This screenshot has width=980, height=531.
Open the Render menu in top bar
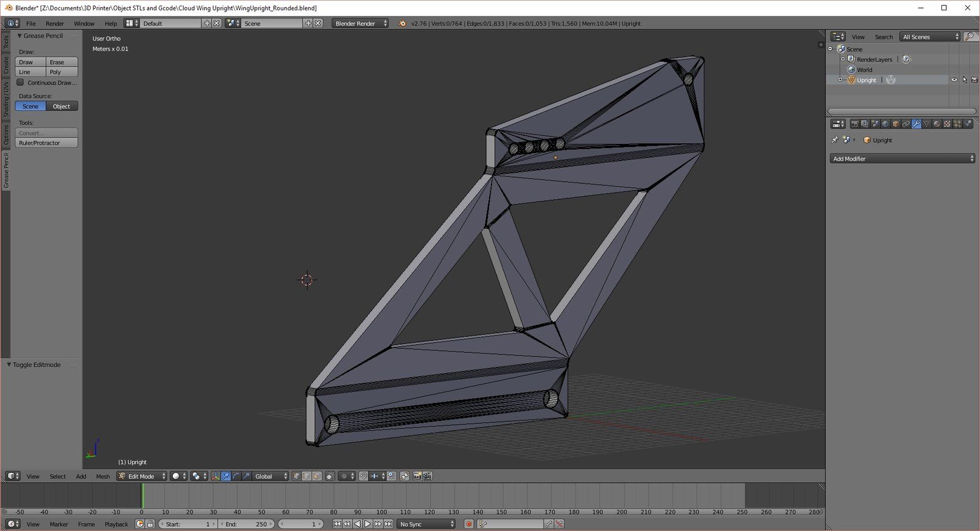(55, 23)
